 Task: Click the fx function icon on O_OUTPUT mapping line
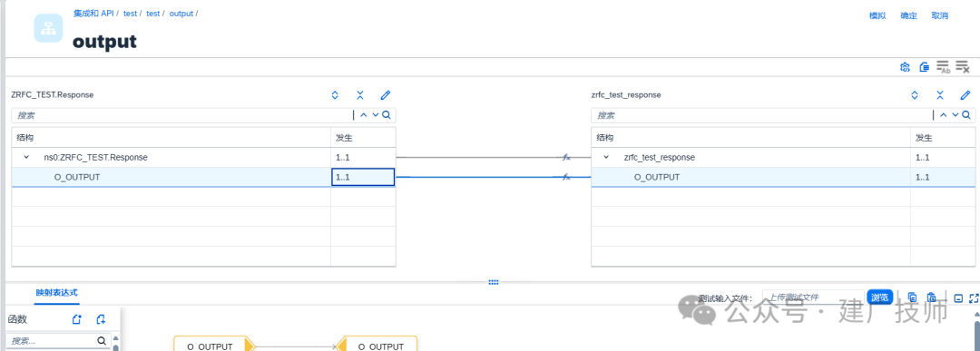566,178
